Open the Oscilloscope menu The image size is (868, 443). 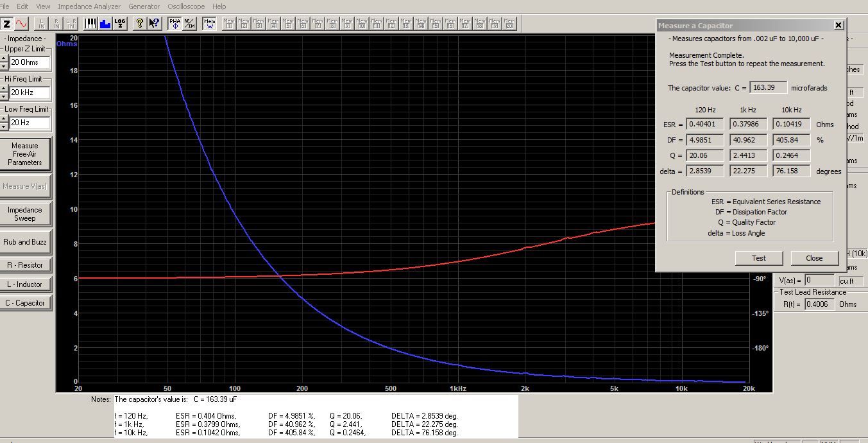pyautogui.click(x=187, y=6)
